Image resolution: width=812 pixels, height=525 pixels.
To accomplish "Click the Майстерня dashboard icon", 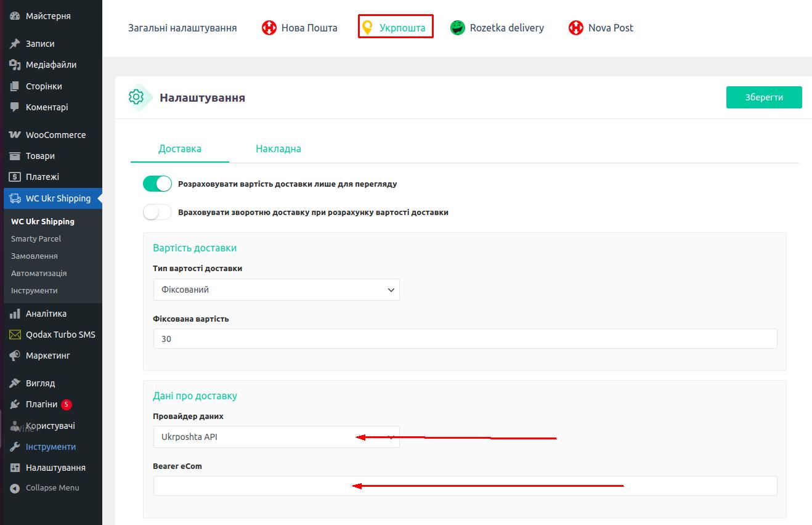I will pos(15,16).
